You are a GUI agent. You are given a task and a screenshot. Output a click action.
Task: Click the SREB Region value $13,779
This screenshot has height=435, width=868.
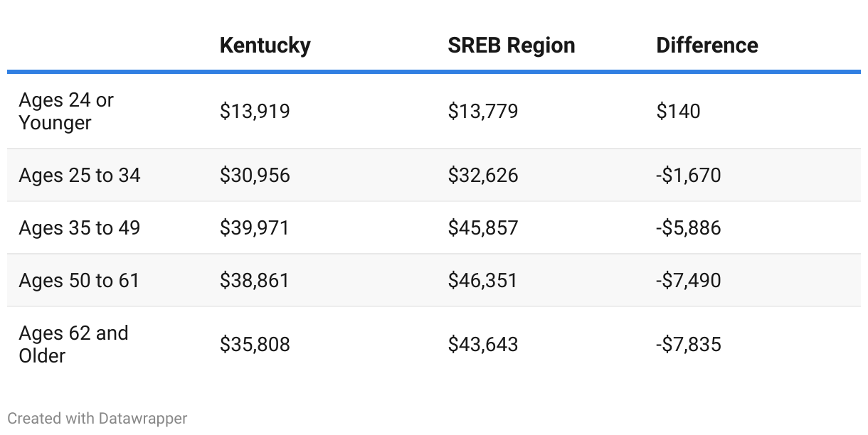482,112
